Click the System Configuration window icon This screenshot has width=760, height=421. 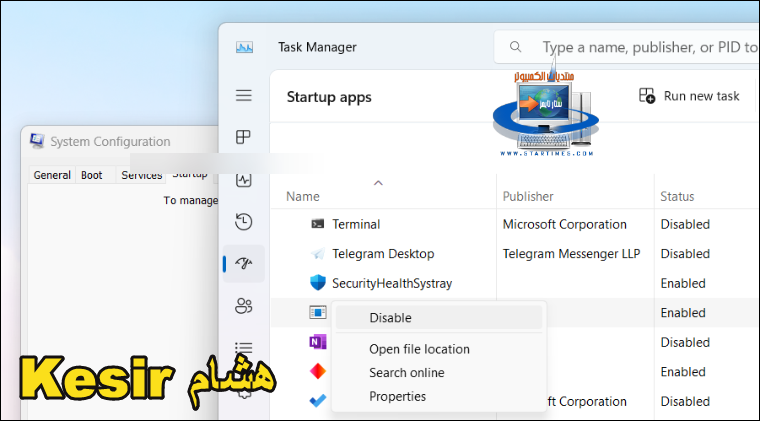point(37,141)
